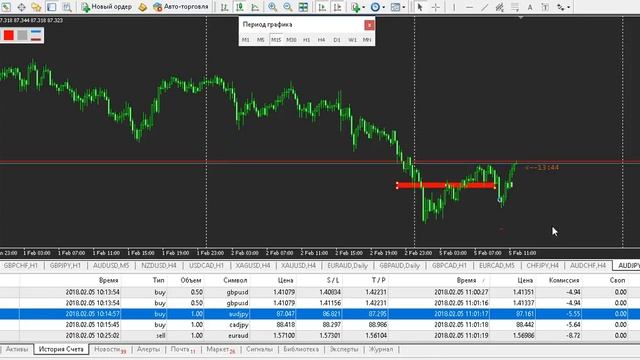
Task: Open the arrows objects icon
Action: coord(560,7)
